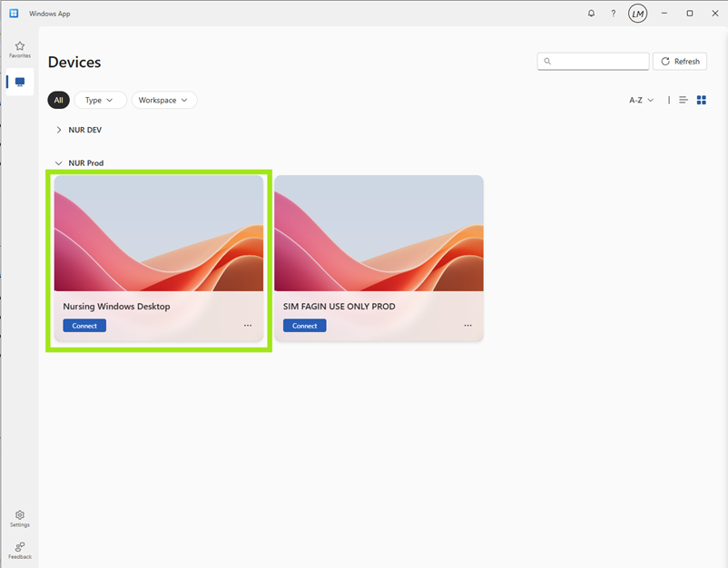Switch to list view layout
This screenshot has height=568, width=728.
684,100
